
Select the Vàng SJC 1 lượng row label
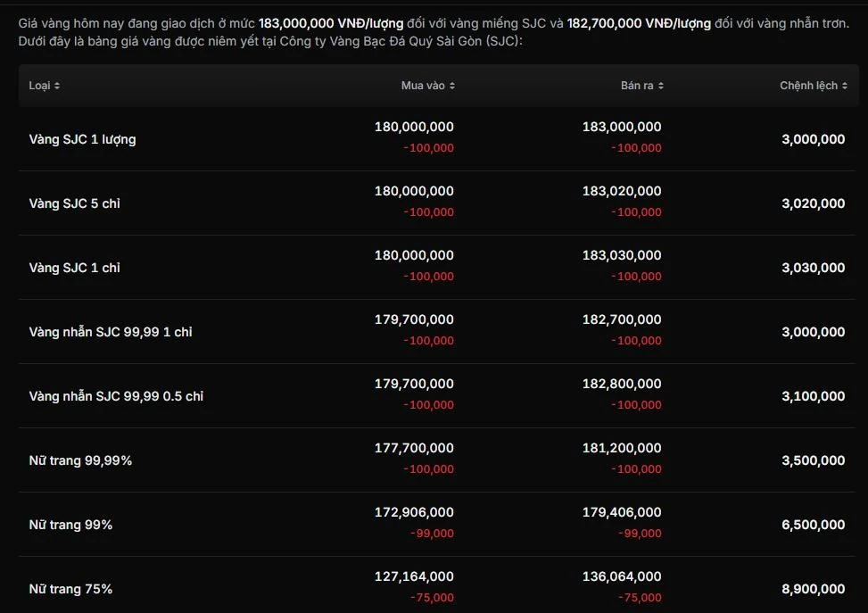pos(82,139)
